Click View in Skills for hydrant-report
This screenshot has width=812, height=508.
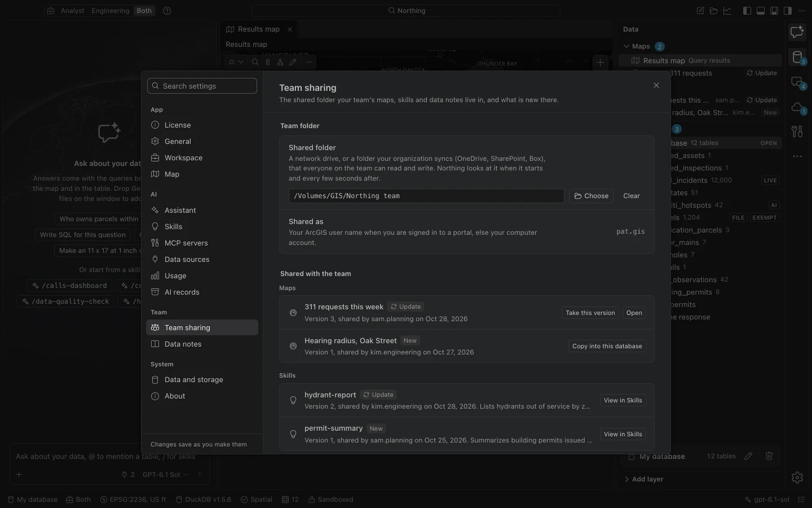(x=623, y=400)
